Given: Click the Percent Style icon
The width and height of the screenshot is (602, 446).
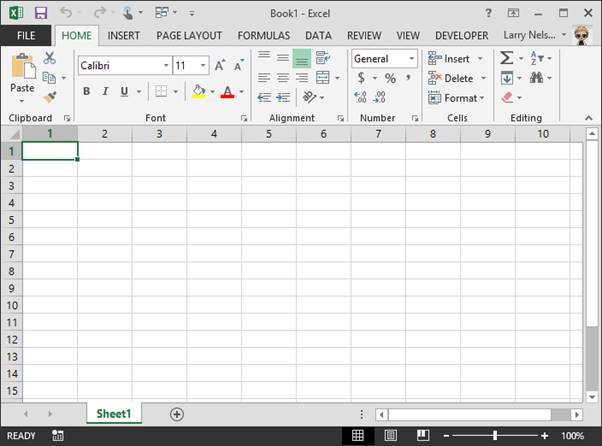Looking at the screenshot, I should pyautogui.click(x=390, y=78).
